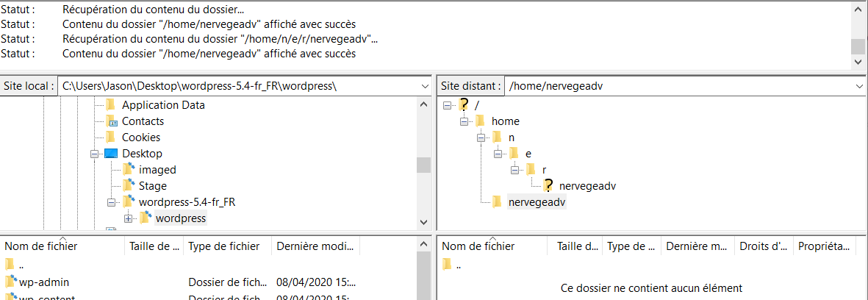
Task: Click the unknown-folder icon next to nested nervegeadv
Action: (x=548, y=186)
